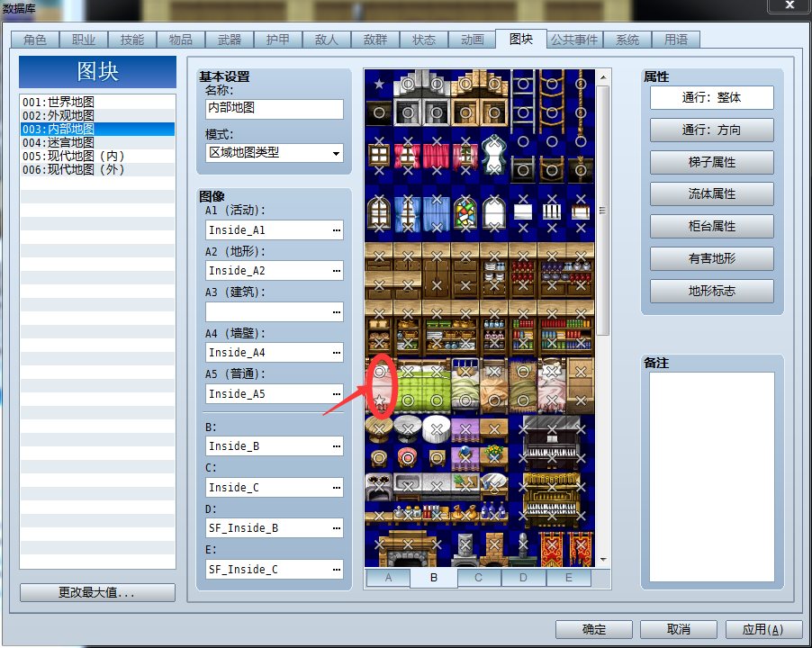The image size is (812, 648).
Task: Click the 名称 input field
Action: pos(275,108)
